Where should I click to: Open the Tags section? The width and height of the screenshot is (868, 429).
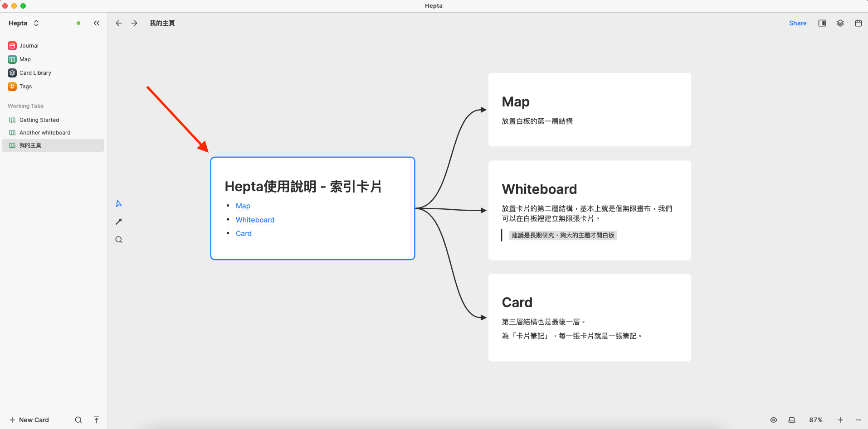[25, 86]
